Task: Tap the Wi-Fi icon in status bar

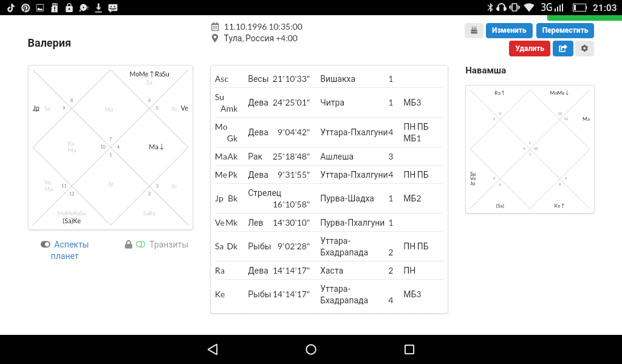Action: coord(529,7)
